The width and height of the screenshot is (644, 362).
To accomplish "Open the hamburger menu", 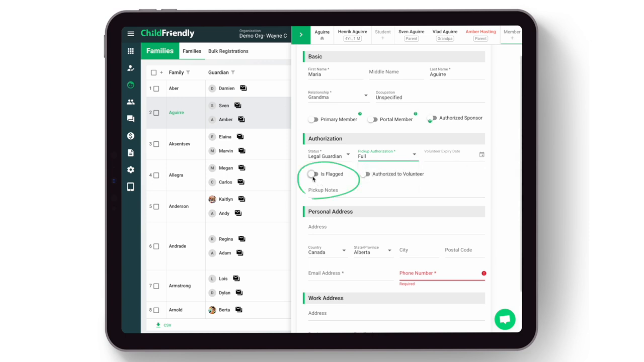I will [131, 34].
